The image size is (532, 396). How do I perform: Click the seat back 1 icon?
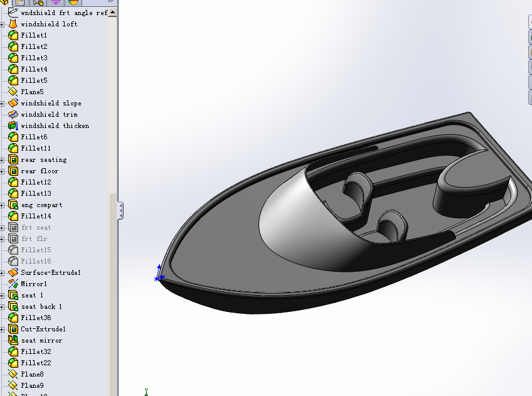click(13, 306)
